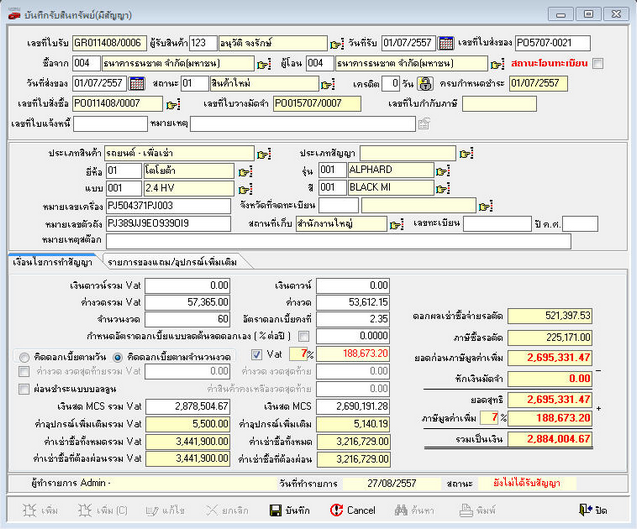Open lookup icon beside สถานะ สินค้าใหม่
This screenshot has height=529, width=637.
click(328, 84)
